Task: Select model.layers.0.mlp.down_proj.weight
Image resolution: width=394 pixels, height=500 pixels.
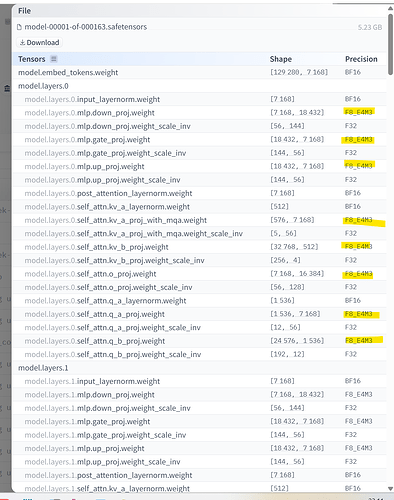Action: (x=199, y=113)
